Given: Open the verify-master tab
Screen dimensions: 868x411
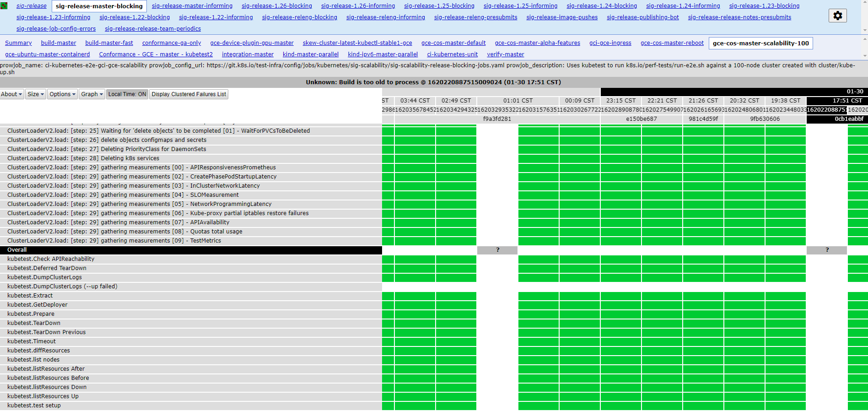Looking at the screenshot, I should (x=506, y=54).
